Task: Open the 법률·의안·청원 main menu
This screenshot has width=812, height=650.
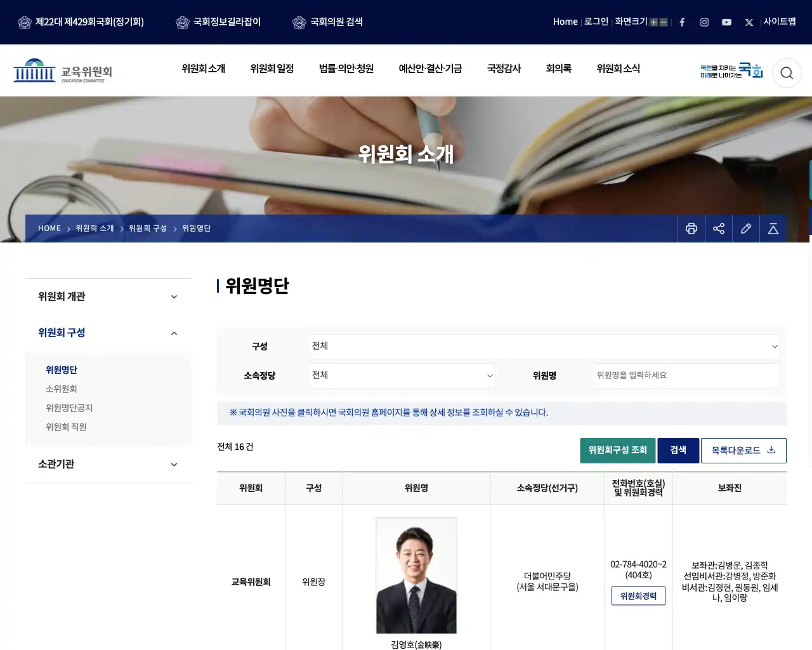Action: (346, 69)
